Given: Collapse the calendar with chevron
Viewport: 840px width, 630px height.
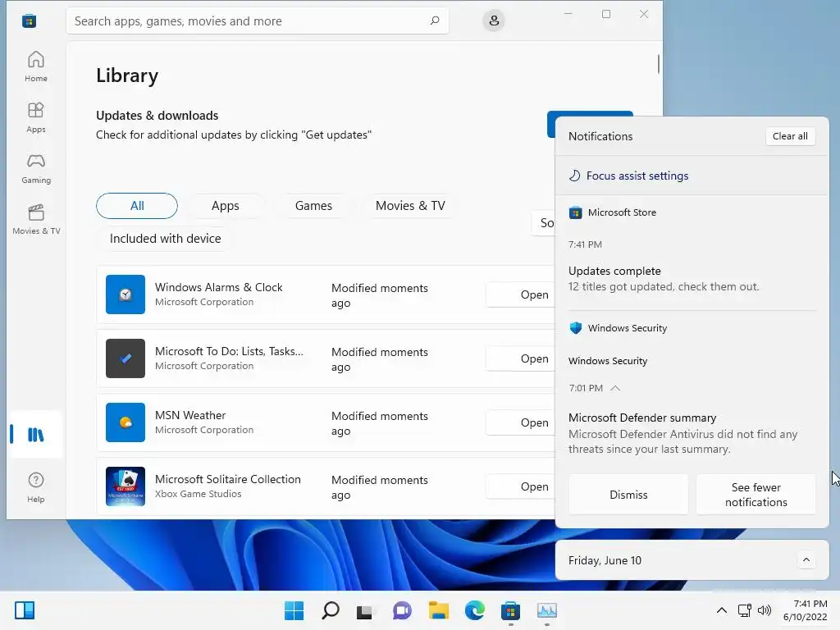Looking at the screenshot, I should coord(806,559).
